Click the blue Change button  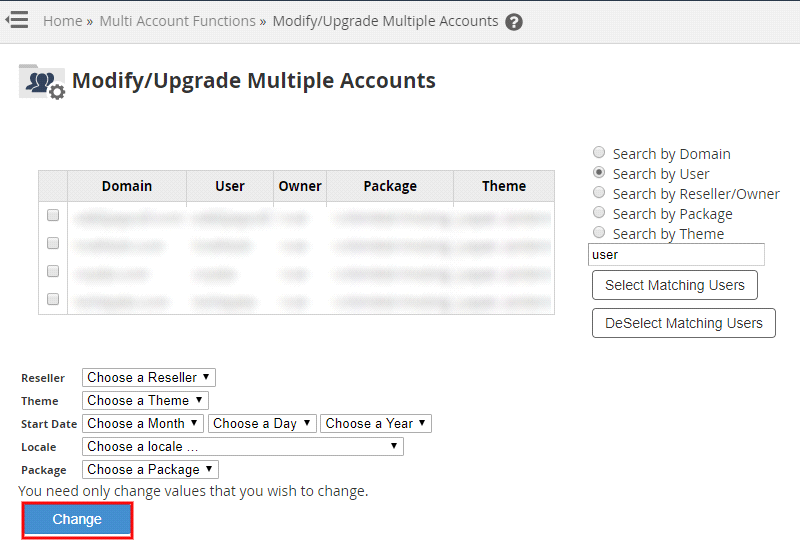78,520
